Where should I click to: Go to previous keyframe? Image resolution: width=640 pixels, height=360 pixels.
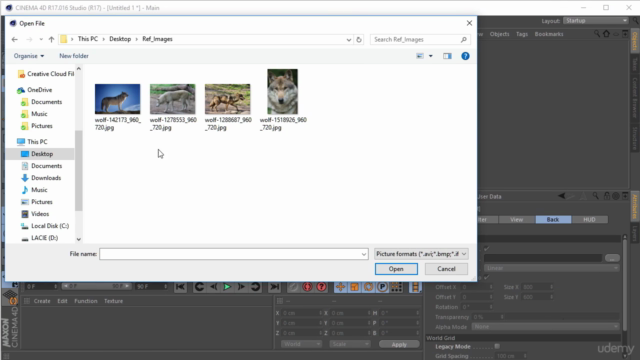pyautogui.click(x=199, y=287)
